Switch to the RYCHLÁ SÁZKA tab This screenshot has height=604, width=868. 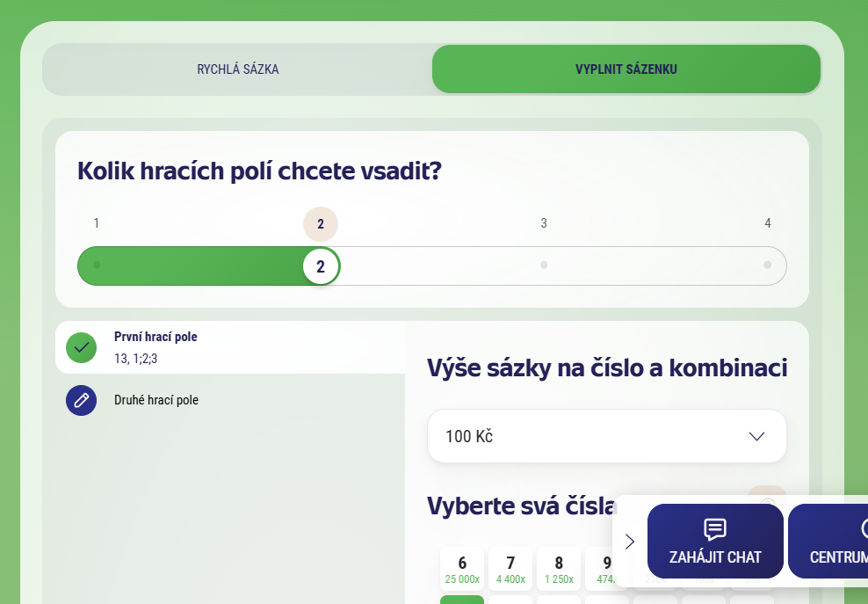point(236,69)
